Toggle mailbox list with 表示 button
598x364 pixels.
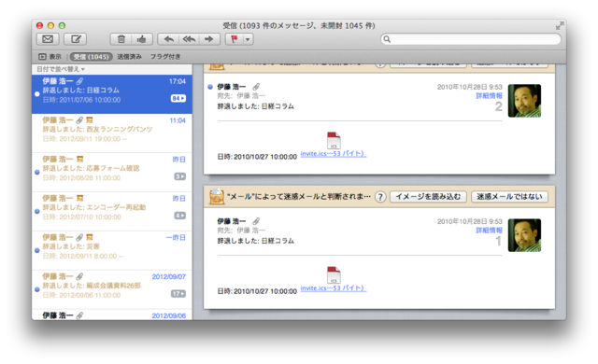(x=50, y=57)
